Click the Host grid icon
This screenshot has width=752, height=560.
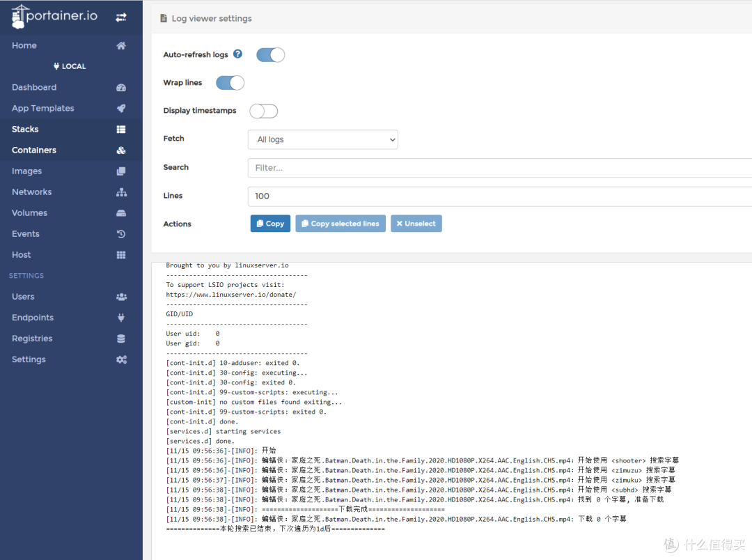(x=121, y=255)
